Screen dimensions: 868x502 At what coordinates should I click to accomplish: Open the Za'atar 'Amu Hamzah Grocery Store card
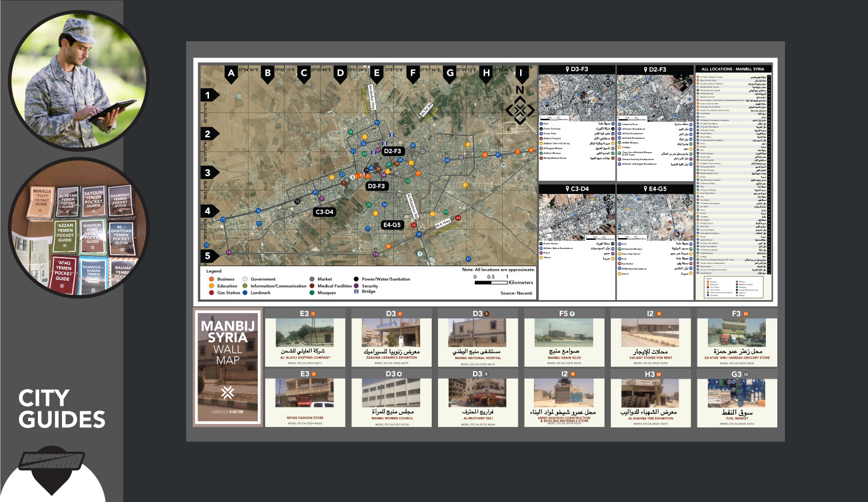(x=737, y=338)
